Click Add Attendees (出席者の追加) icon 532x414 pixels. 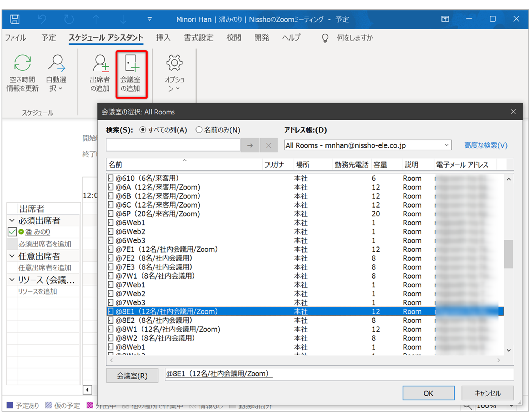(x=100, y=73)
